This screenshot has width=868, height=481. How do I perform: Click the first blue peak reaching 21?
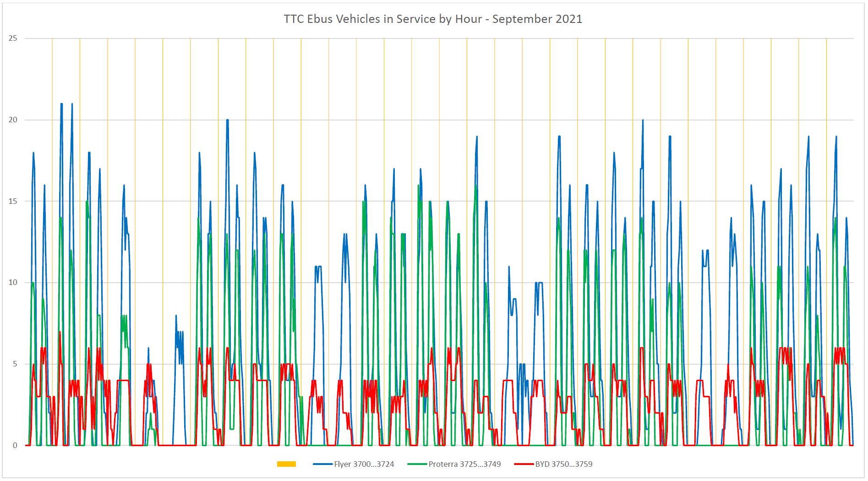pyautogui.click(x=61, y=104)
